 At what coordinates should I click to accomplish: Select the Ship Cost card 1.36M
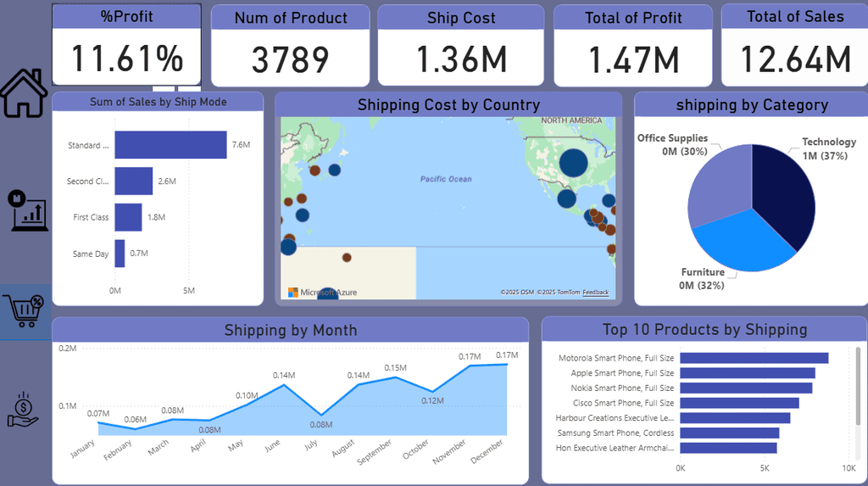(460, 46)
